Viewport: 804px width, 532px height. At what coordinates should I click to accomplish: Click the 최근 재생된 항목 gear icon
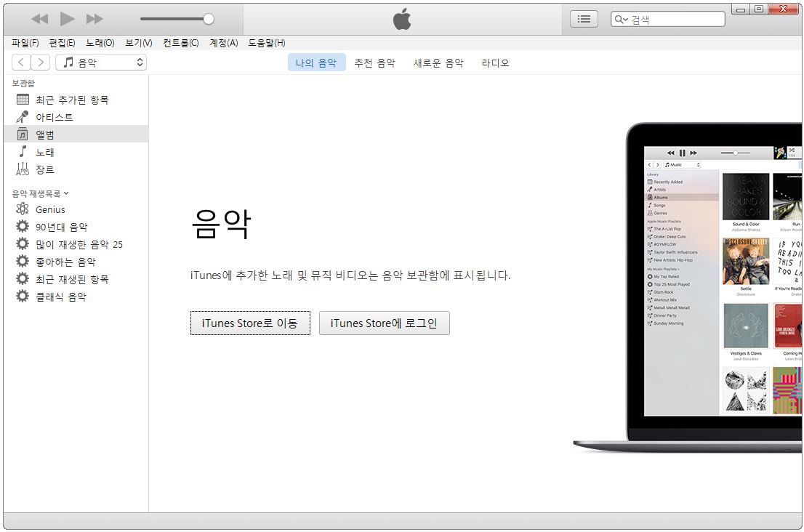23,278
